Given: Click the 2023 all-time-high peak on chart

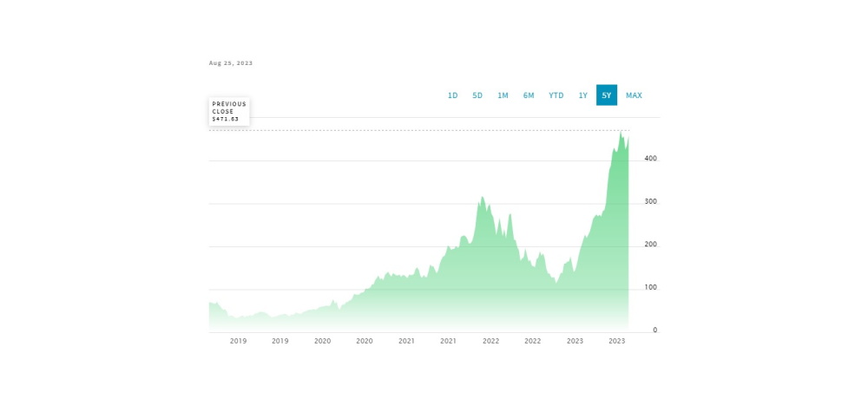Looking at the screenshot, I should [621, 133].
